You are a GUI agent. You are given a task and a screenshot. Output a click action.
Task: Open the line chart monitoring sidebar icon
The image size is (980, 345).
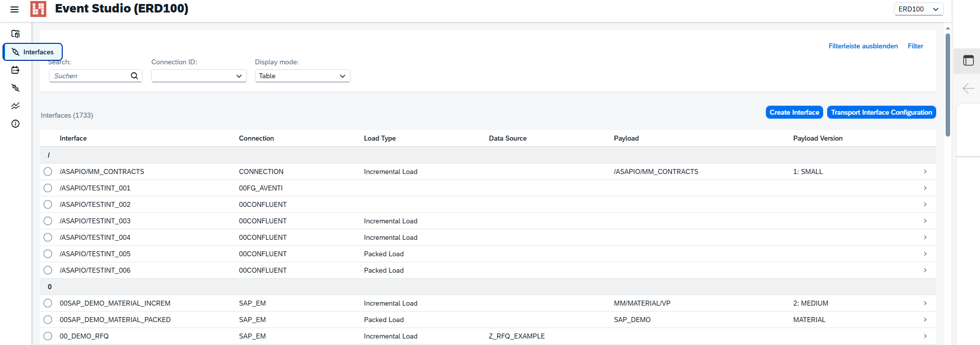(15, 106)
